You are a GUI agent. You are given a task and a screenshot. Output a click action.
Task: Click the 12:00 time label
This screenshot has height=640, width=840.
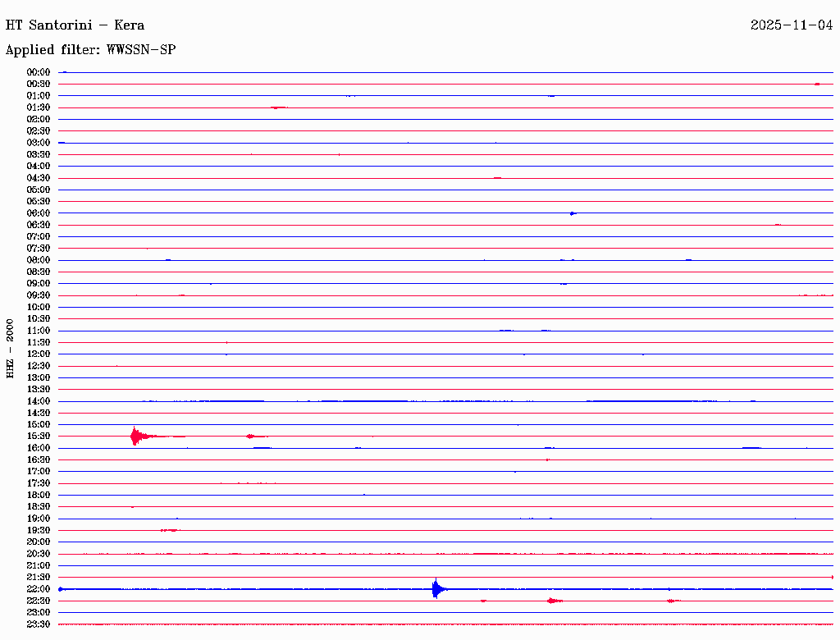39,354
